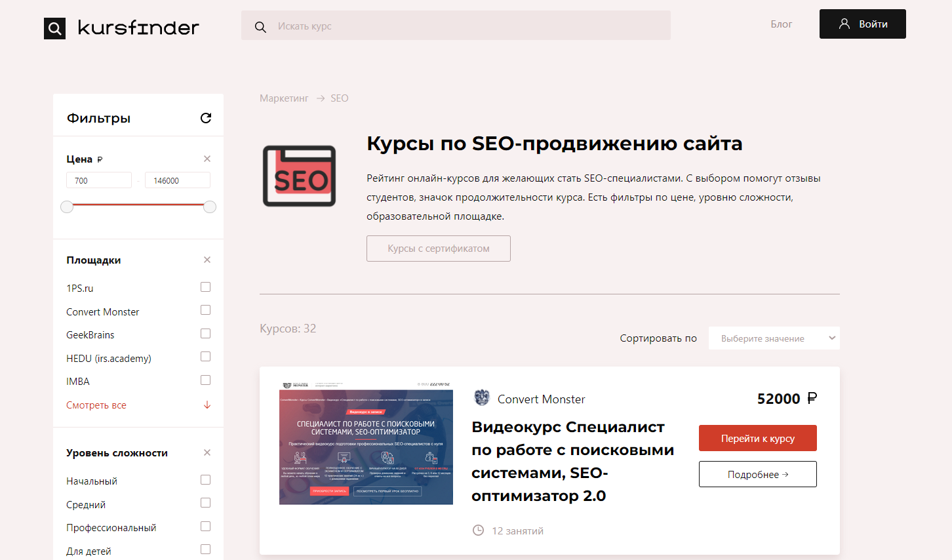
Task: Open the Блог menu item
Action: [782, 24]
